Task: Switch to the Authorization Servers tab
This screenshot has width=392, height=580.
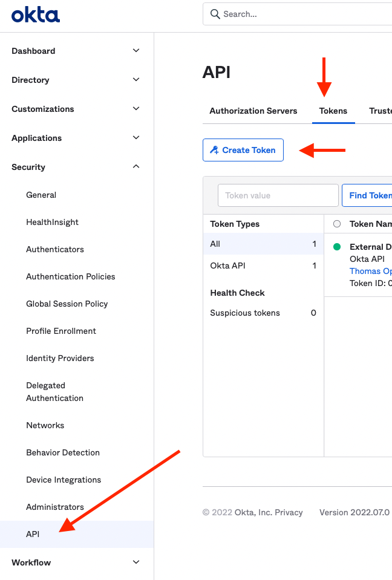Action: [253, 111]
